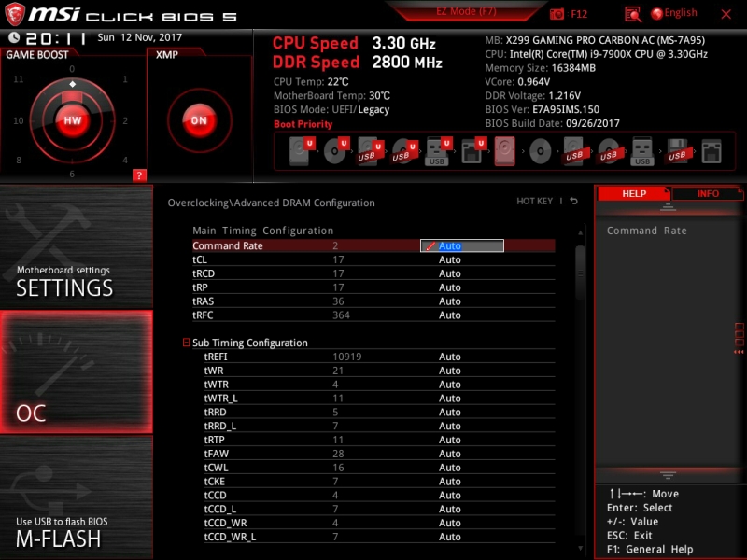Open the tRFC Auto setting
Image resolution: width=747 pixels, height=560 pixels.
tap(449, 315)
